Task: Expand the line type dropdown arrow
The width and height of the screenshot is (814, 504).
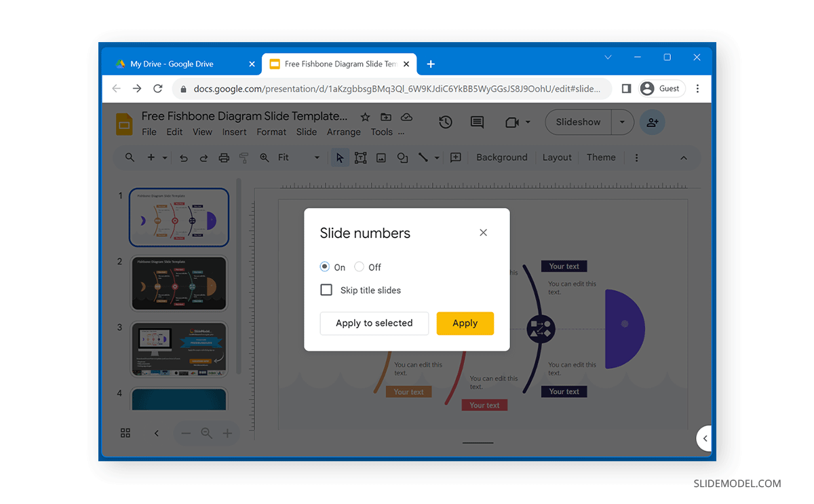Action: (x=437, y=158)
